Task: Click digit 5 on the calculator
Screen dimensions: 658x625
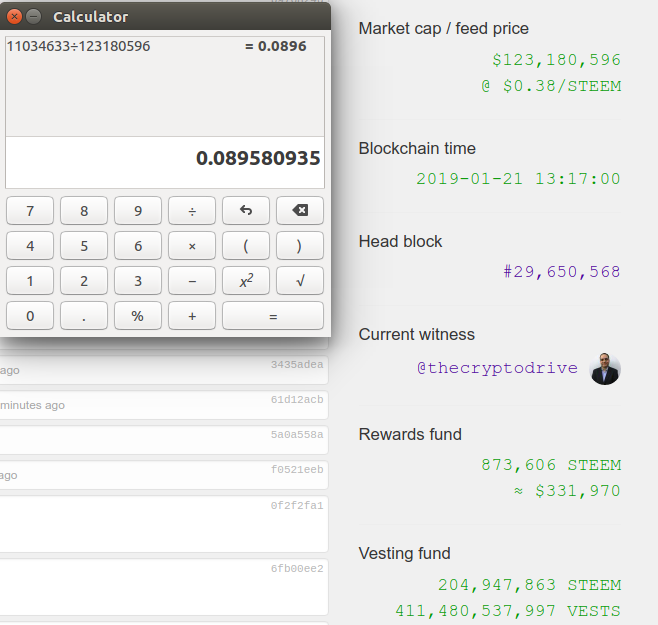Action: [x=84, y=246]
